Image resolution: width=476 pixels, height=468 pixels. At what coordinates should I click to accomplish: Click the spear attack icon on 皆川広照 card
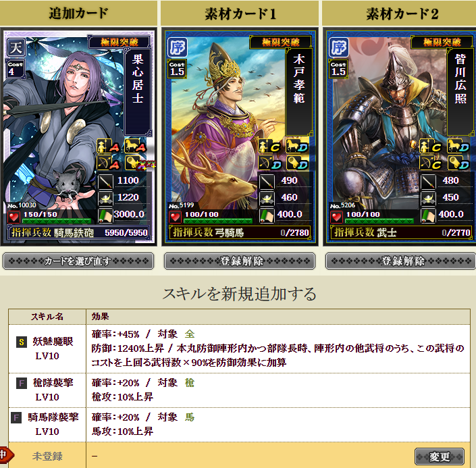428,182
